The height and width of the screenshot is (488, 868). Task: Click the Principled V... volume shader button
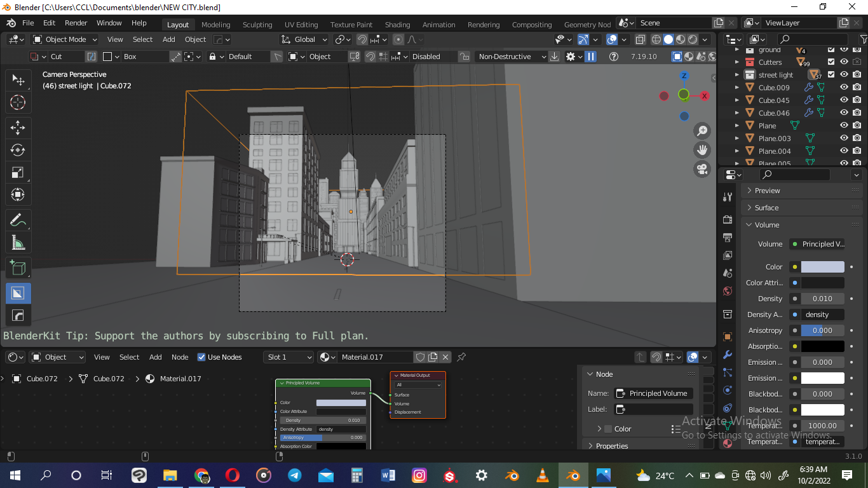click(817, 244)
